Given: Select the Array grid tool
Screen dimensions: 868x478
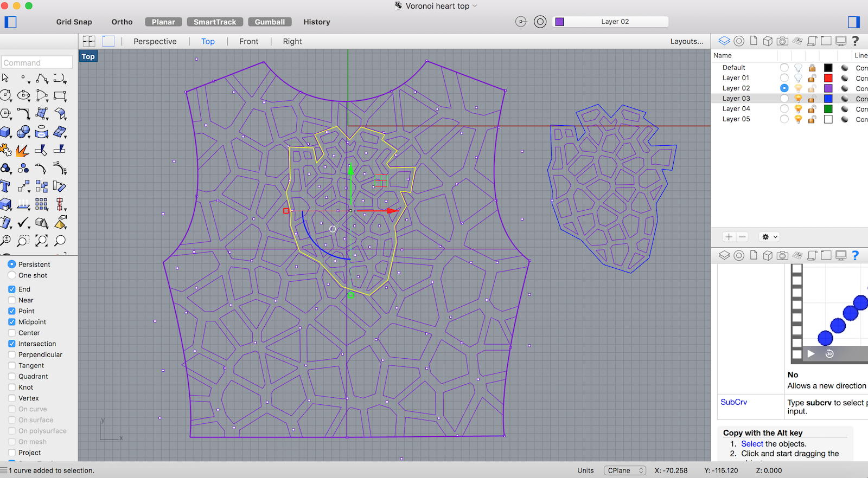Looking at the screenshot, I should click(x=42, y=204).
